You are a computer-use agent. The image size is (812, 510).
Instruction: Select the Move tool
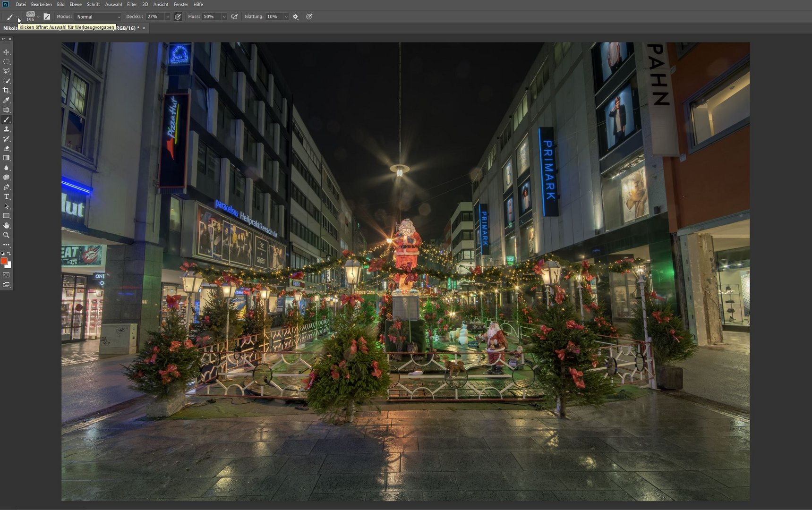[x=6, y=52]
